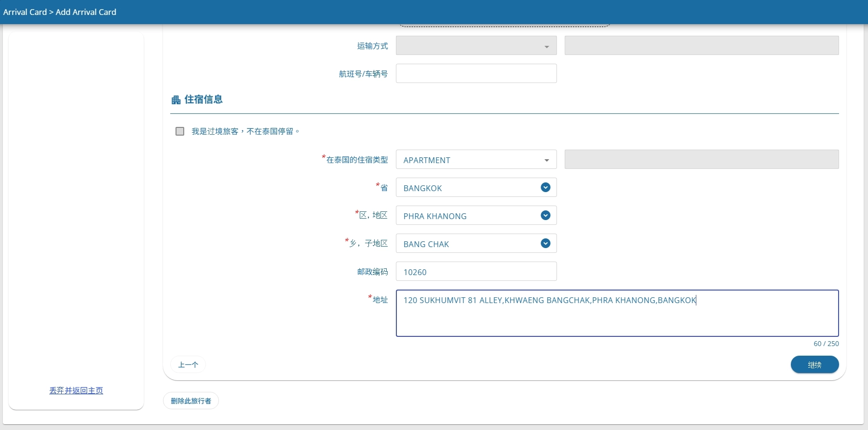868x430 pixels.
Task: Click the round chevron icon in PHRA KHANONG field
Action: [545, 215]
